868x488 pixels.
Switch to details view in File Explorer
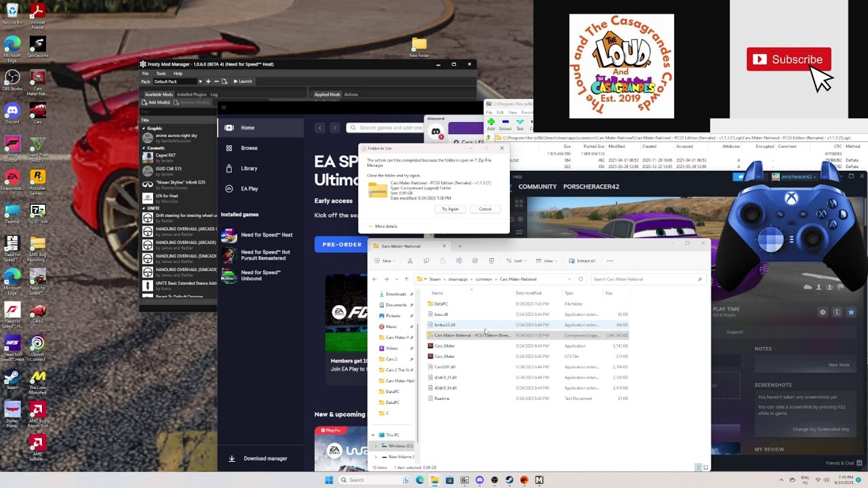[x=698, y=467]
